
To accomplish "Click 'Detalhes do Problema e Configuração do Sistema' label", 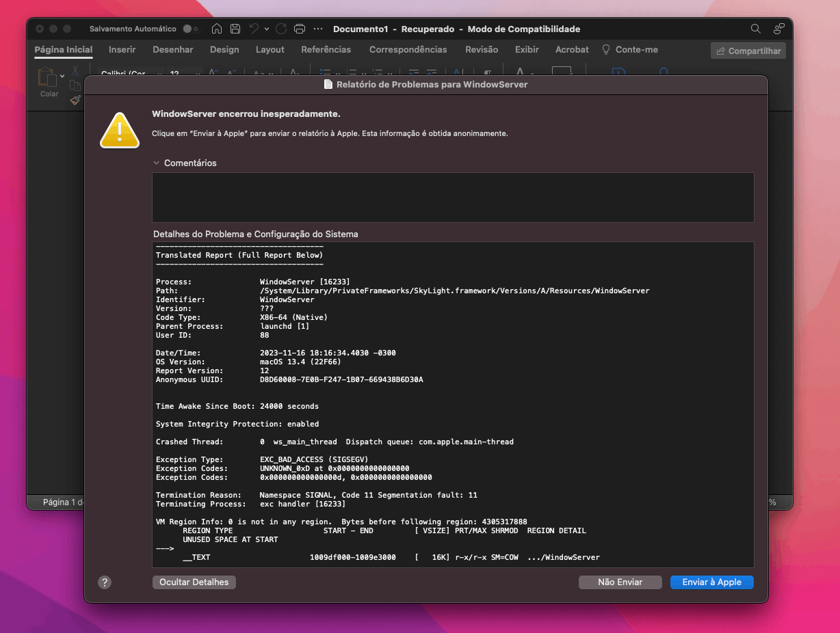I will pyautogui.click(x=256, y=234).
